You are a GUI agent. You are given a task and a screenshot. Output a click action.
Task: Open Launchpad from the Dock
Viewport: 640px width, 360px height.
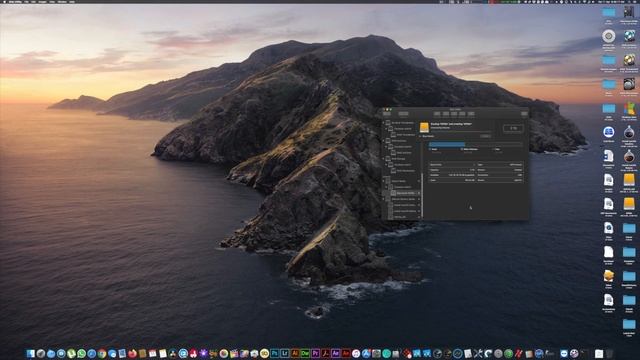point(40,353)
